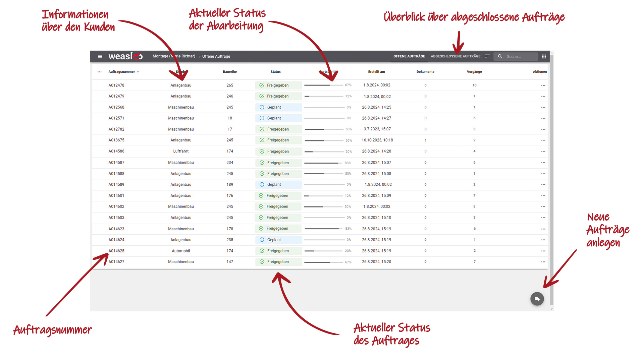Open actions menu for order A014627

click(543, 262)
